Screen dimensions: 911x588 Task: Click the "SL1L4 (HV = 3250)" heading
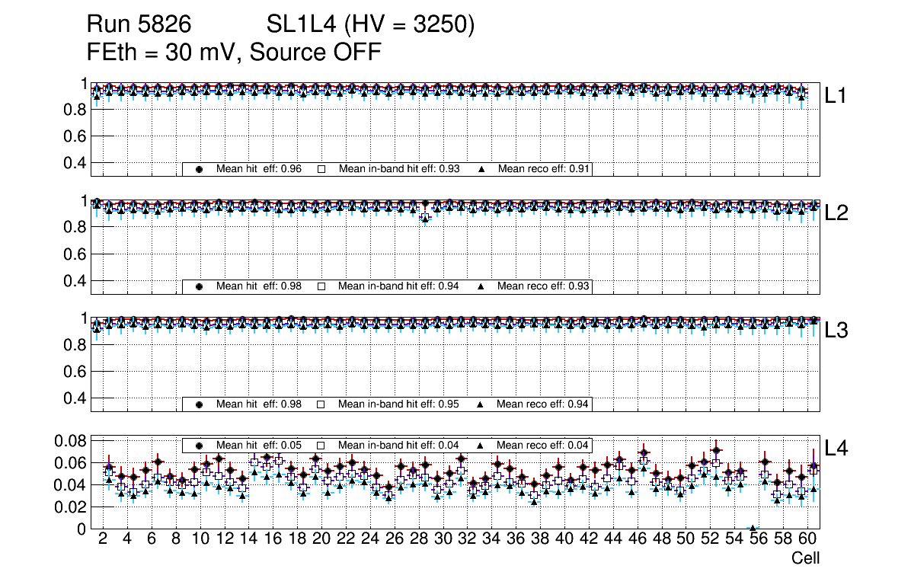[x=371, y=25]
